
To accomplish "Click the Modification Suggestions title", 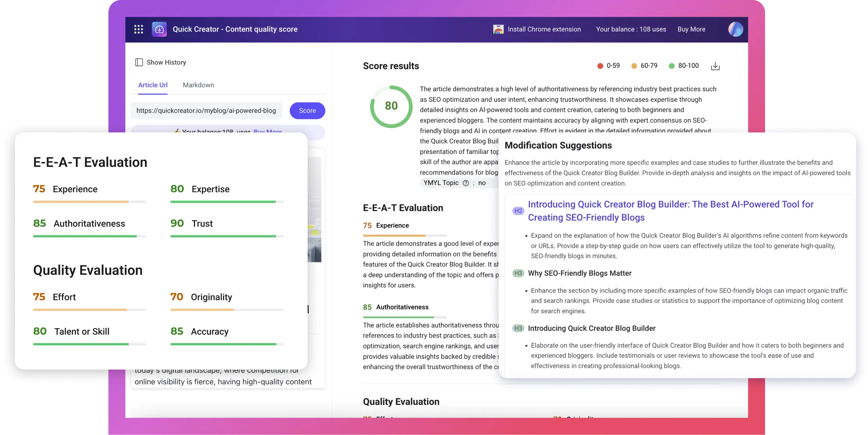I will point(558,145).
